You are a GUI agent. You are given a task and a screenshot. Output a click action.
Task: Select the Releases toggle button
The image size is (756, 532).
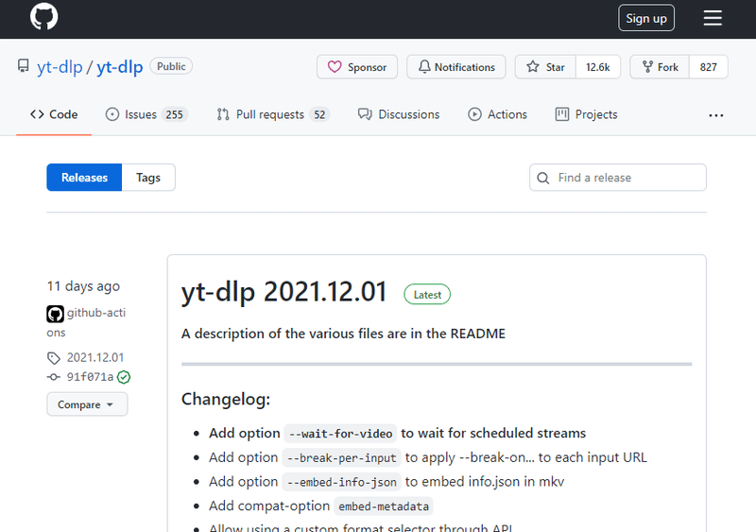pyautogui.click(x=84, y=178)
